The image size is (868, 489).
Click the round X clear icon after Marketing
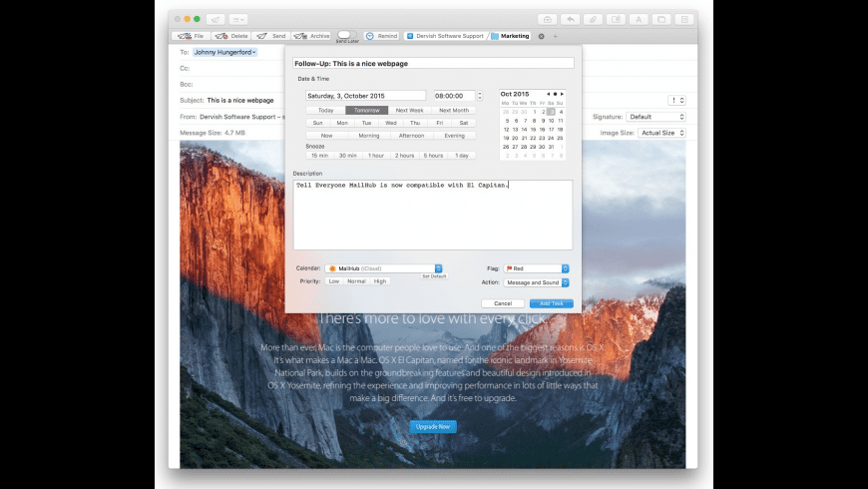[x=541, y=37]
